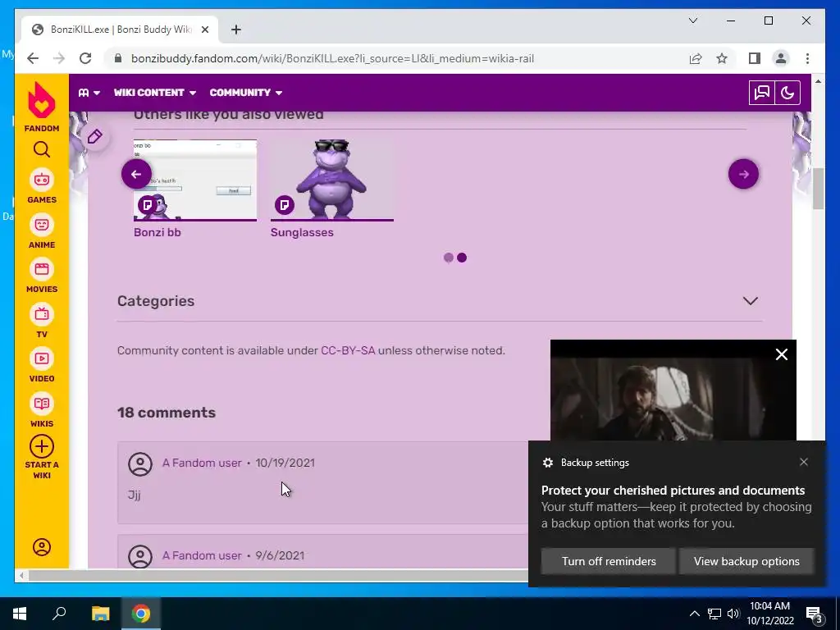Open the Wikis section icon

(x=42, y=404)
